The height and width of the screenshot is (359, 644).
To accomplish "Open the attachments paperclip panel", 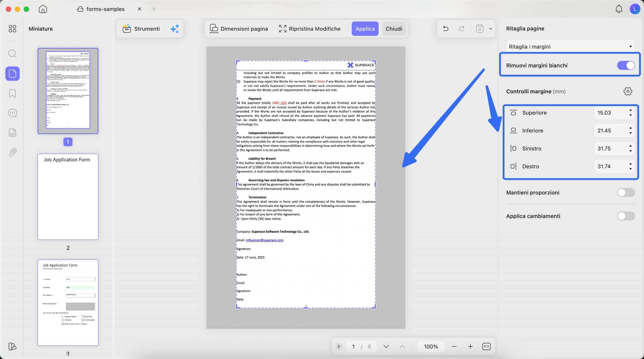I will tap(13, 152).
